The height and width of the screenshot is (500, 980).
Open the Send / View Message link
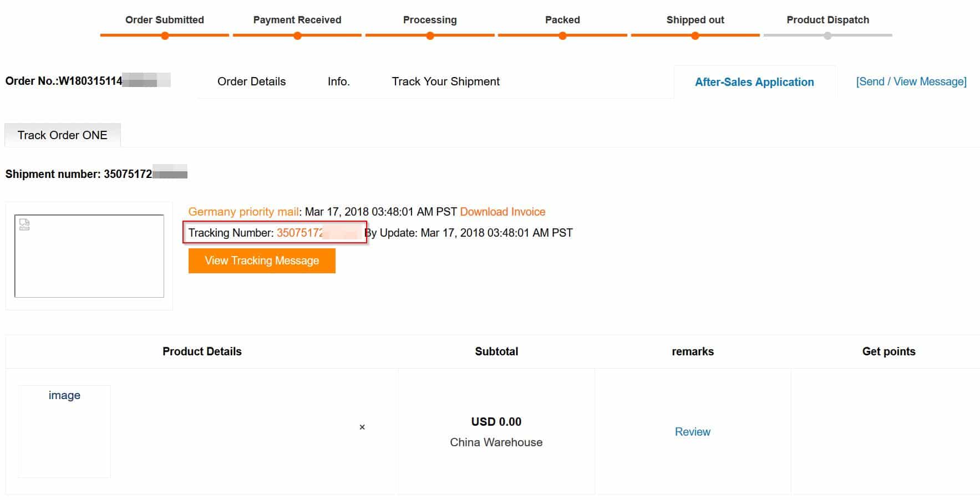pos(911,81)
